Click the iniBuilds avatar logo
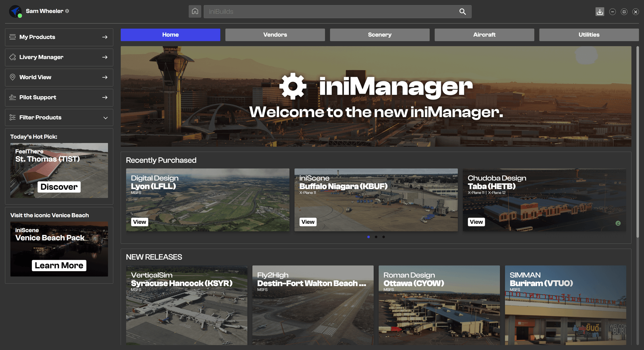Viewport: 644px width, 350px height. pos(15,11)
